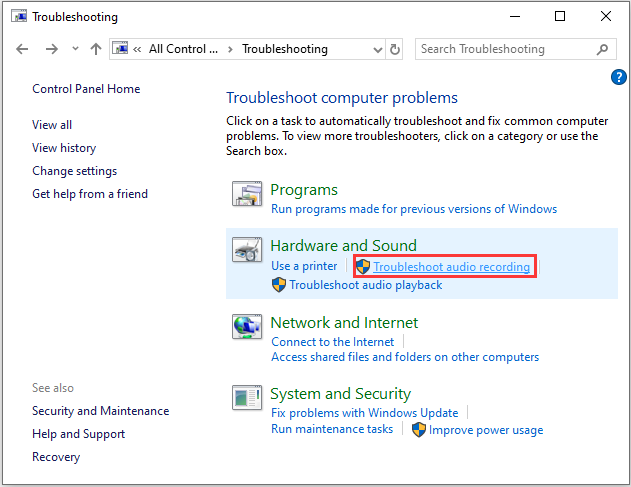Minimize the Troubleshooting window

pyautogui.click(x=515, y=17)
